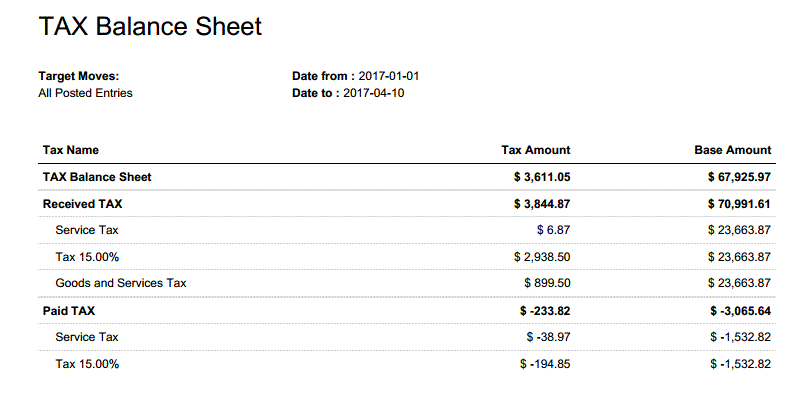Select the Base Amount column header
Viewport: 810px width, 414px height.
733,150
